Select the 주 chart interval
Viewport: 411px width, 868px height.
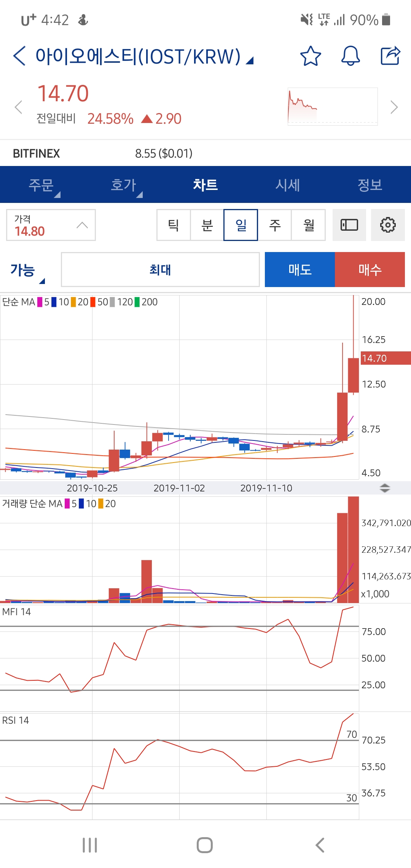[x=275, y=225]
